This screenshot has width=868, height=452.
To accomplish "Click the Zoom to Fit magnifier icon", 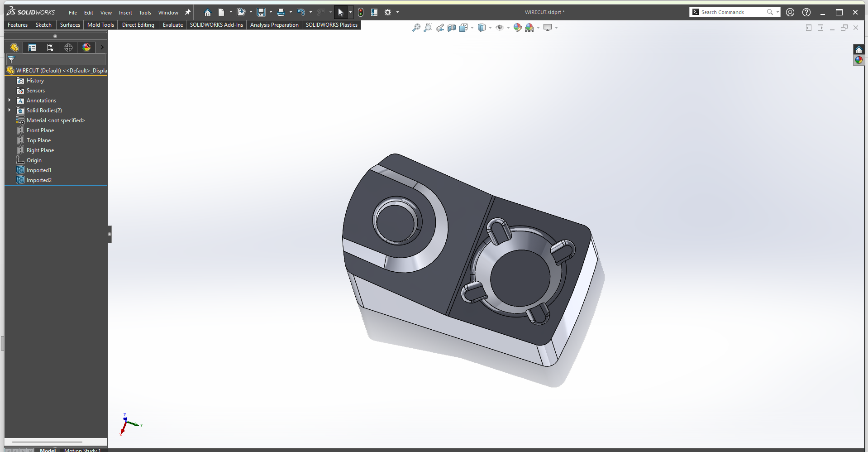I will (416, 28).
